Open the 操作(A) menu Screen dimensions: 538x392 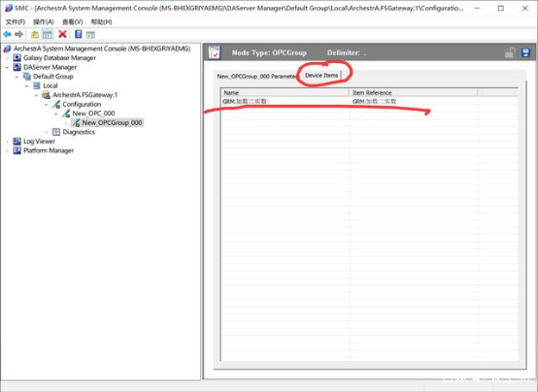click(44, 22)
